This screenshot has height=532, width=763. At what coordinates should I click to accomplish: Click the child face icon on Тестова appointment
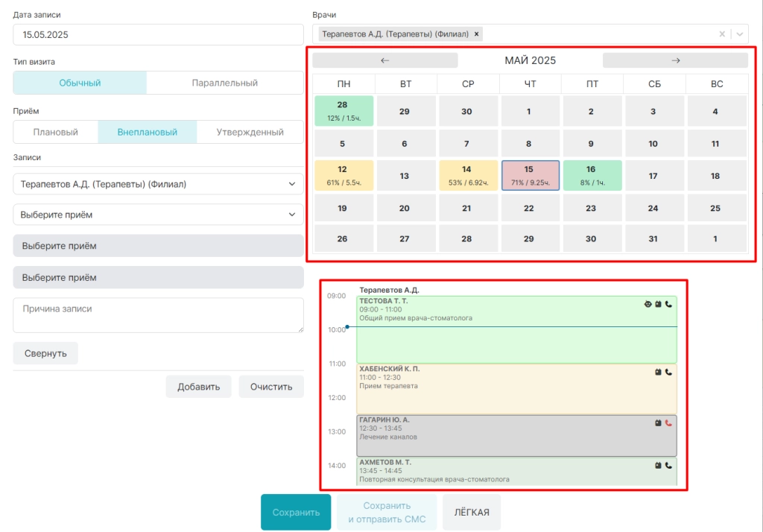[648, 304]
